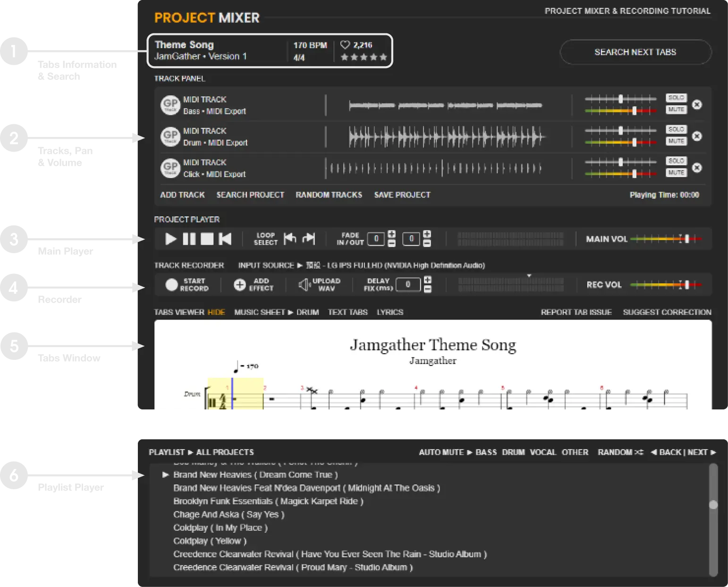Click the Add Effect plus icon
The height and width of the screenshot is (587, 728).
point(240,284)
